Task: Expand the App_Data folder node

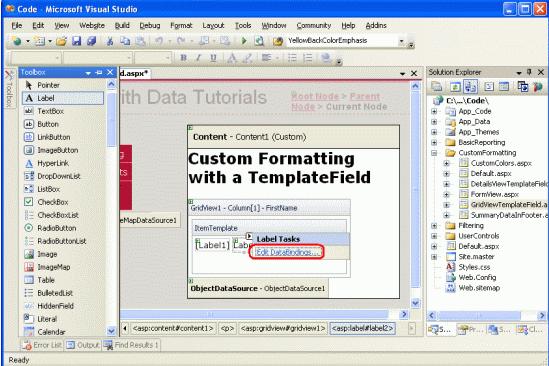Action: tap(434, 122)
